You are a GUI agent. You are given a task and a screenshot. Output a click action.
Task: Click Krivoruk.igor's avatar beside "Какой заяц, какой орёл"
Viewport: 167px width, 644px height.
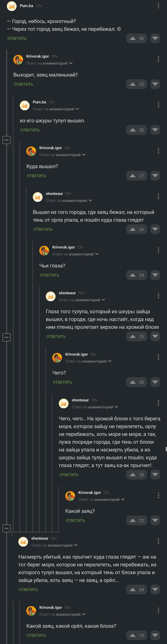point(31,611)
